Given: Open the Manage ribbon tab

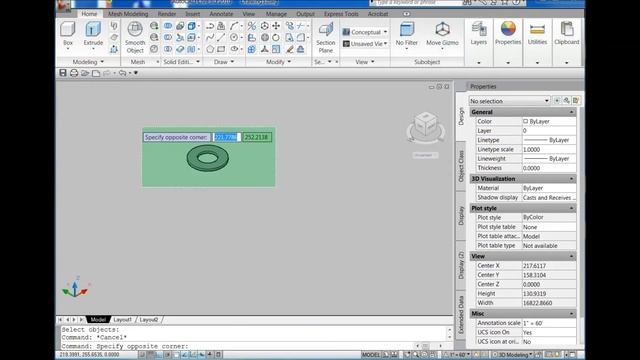Looking at the screenshot, I should (276, 14).
